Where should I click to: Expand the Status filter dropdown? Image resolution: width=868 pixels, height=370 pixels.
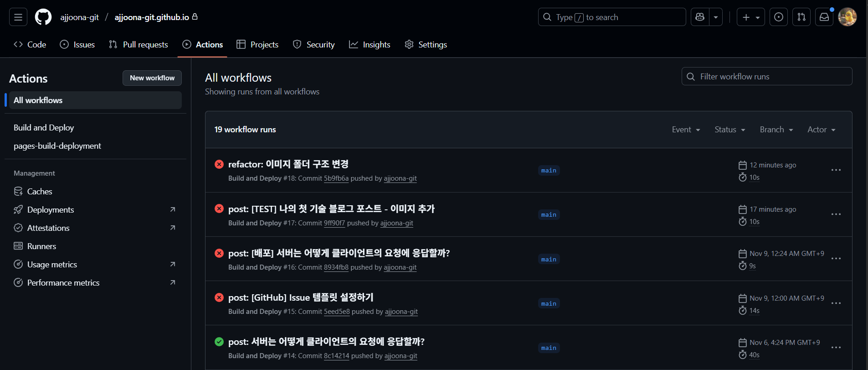pos(729,130)
